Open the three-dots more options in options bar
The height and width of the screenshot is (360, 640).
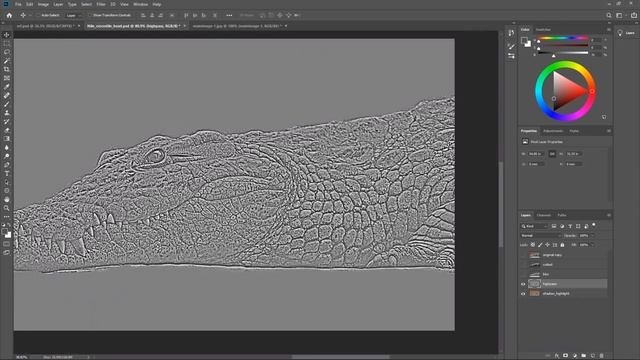tap(229, 15)
